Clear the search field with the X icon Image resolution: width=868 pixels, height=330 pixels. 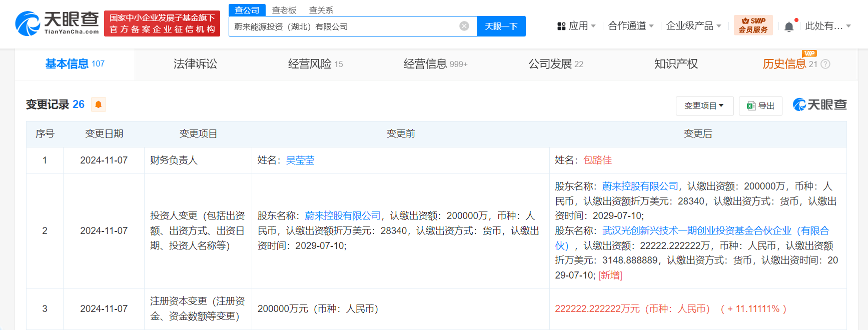pyautogui.click(x=464, y=26)
